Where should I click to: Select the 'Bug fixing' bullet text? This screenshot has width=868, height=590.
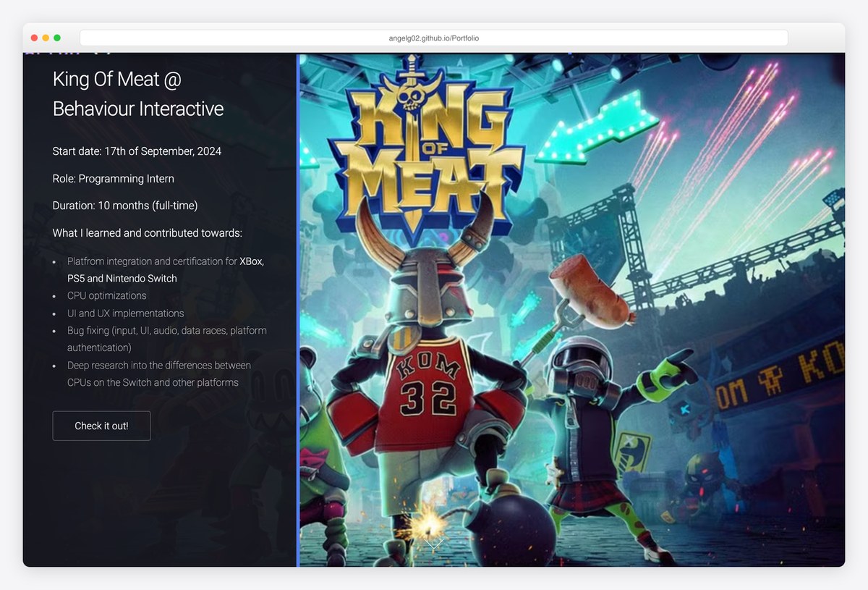[x=167, y=339]
